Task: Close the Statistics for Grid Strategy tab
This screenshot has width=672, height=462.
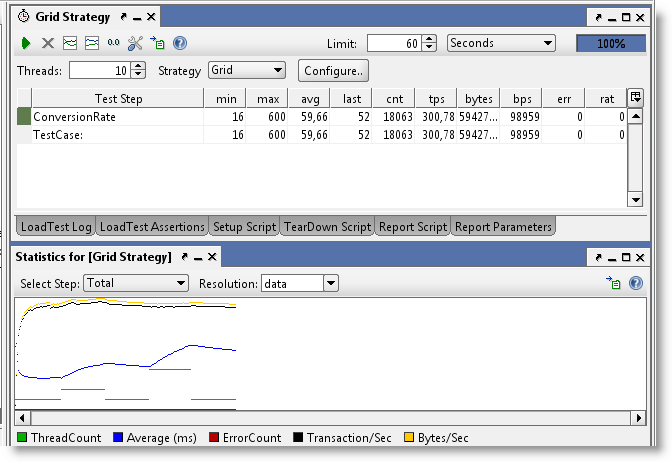Action: point(212,257)
